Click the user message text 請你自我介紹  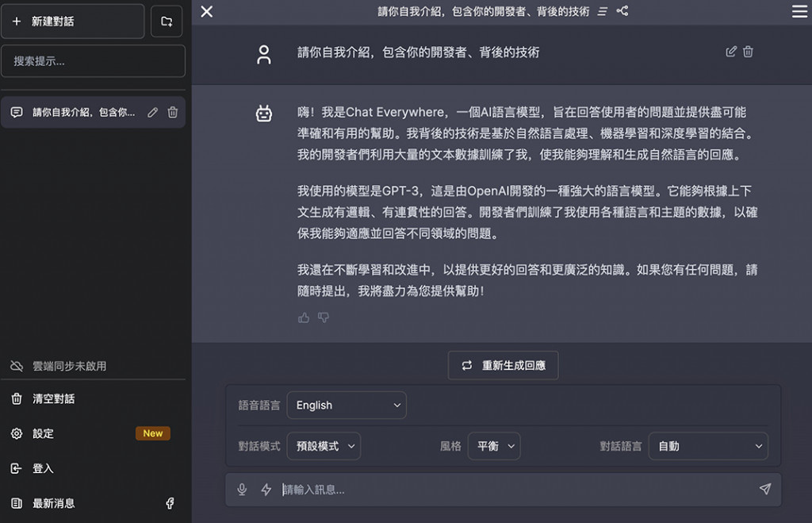pyautogui.click(x=419, y=52)
